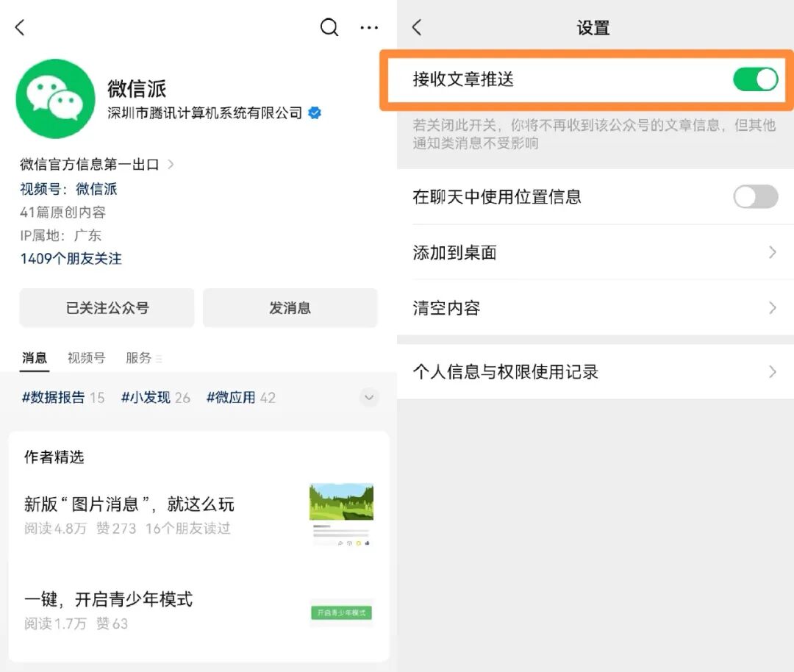Open 清空内容 via its chevron
Screen dimensions: 794x672
coord(771,308)
